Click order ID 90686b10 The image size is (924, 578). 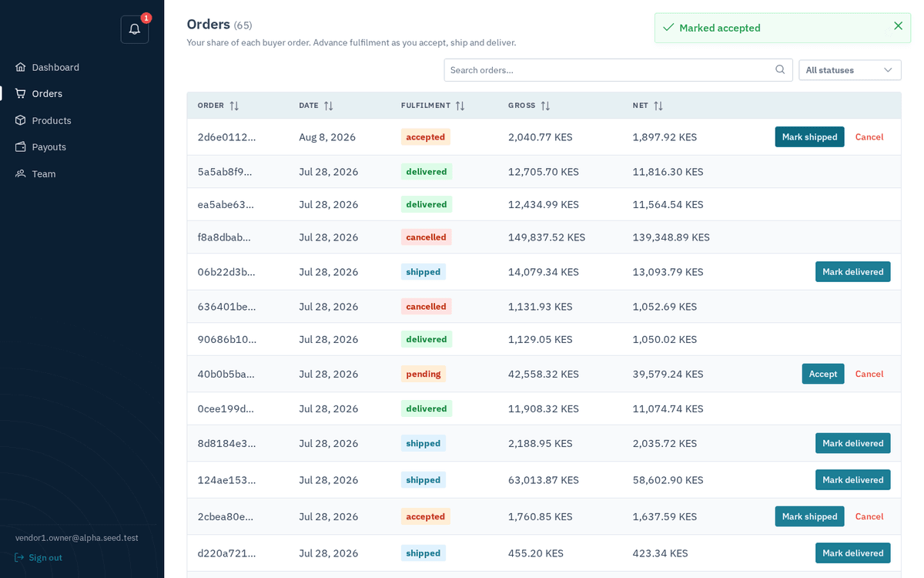(227, 339)
